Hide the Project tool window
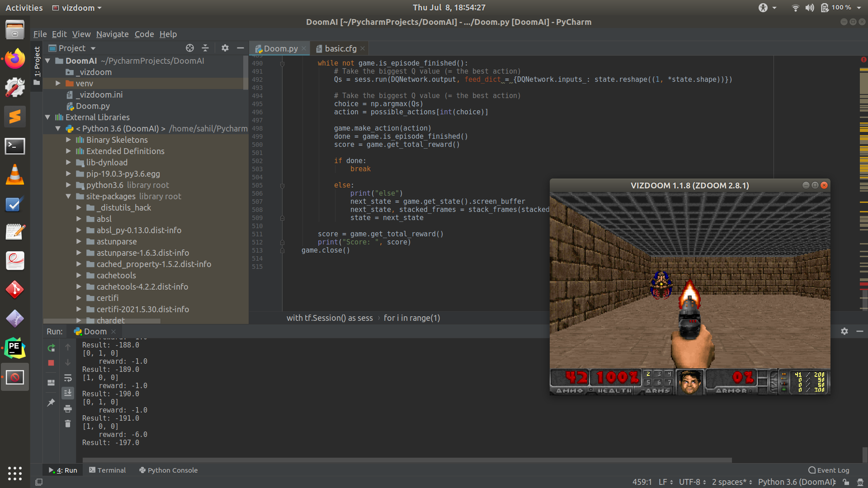 [x=241, y=48]
